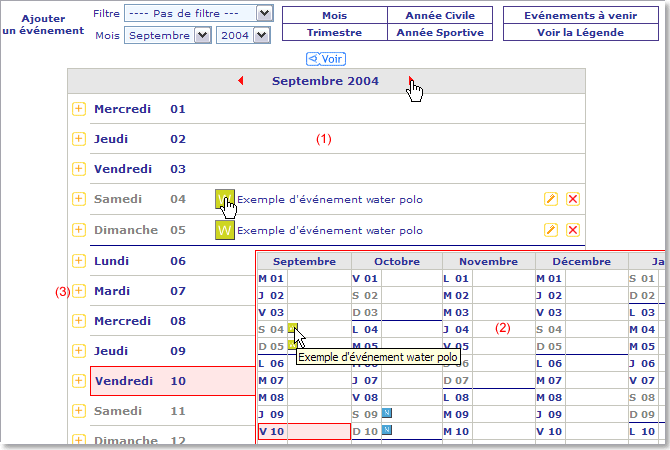
Task: Open the 2004 year dropdown
Action: coord(244,35)
